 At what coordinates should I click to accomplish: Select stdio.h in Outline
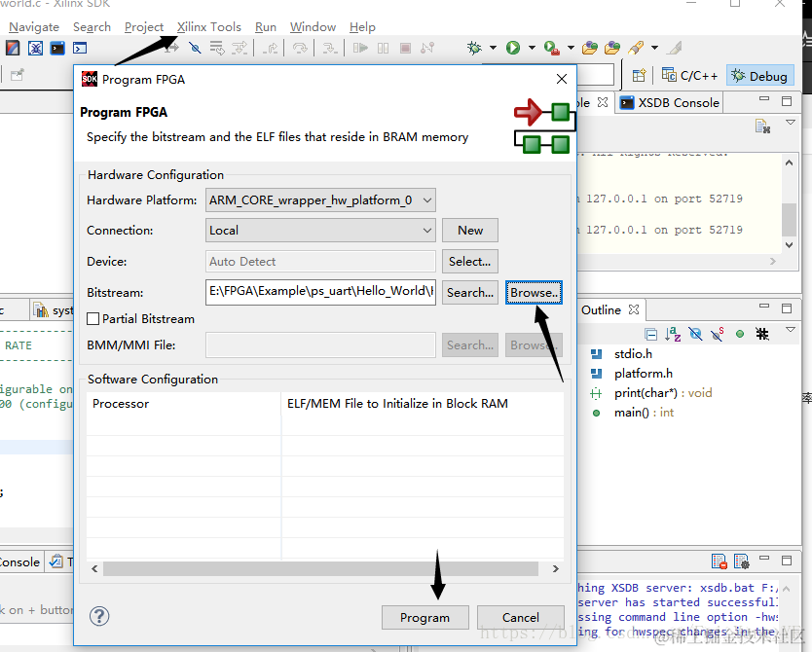(x=633, y=354)
